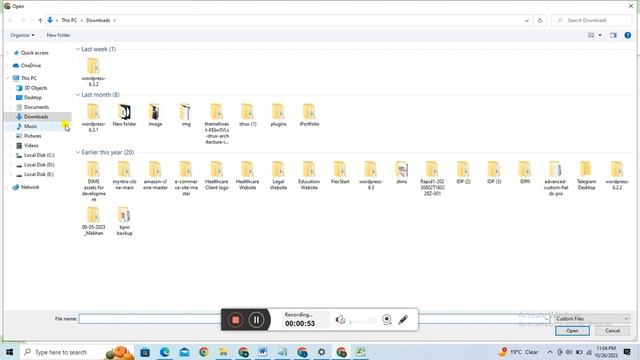The height and width of the screenshot is (360, 640).
Task: Open the help icon in dialog
Action: coord(628,36)
